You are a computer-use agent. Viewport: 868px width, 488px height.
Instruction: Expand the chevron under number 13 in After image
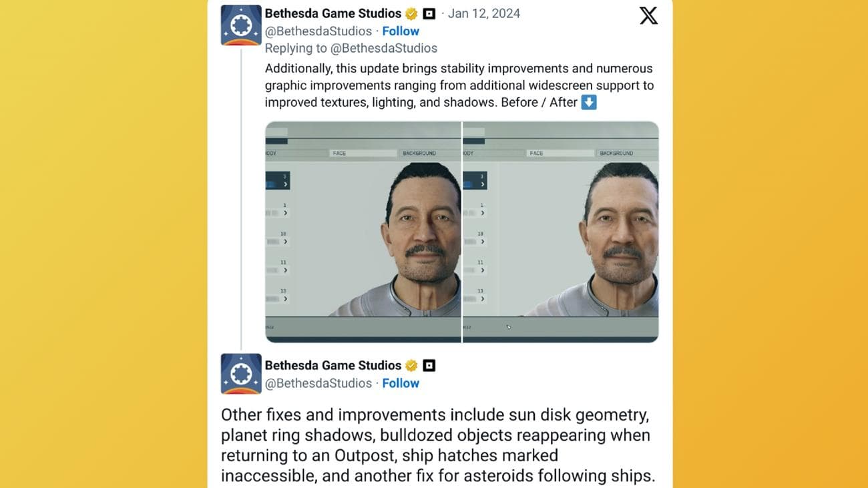tap(482, 299)
